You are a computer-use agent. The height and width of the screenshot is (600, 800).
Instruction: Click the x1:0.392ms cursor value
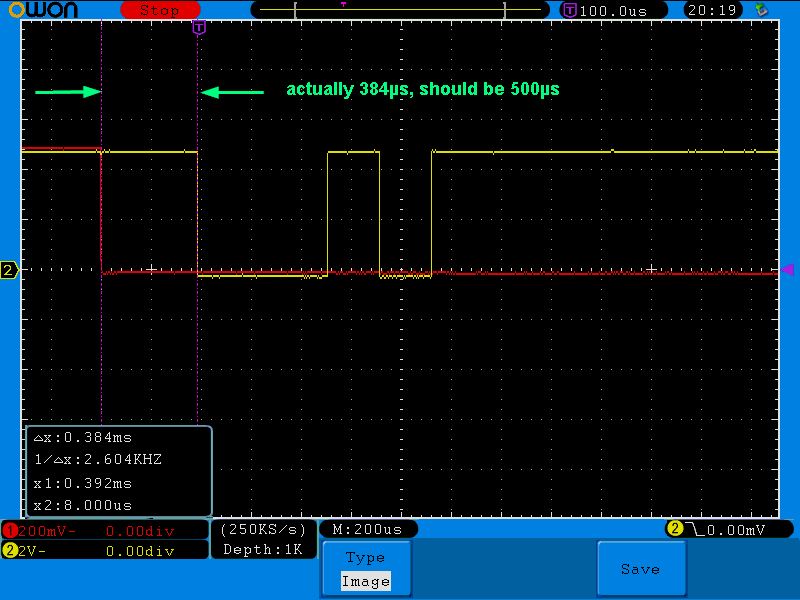click(83, 483)
